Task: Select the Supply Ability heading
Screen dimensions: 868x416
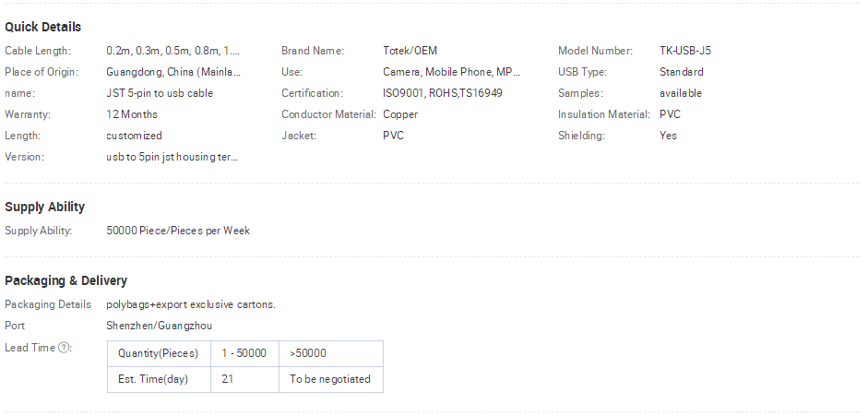Action: [x=45, y=207]
